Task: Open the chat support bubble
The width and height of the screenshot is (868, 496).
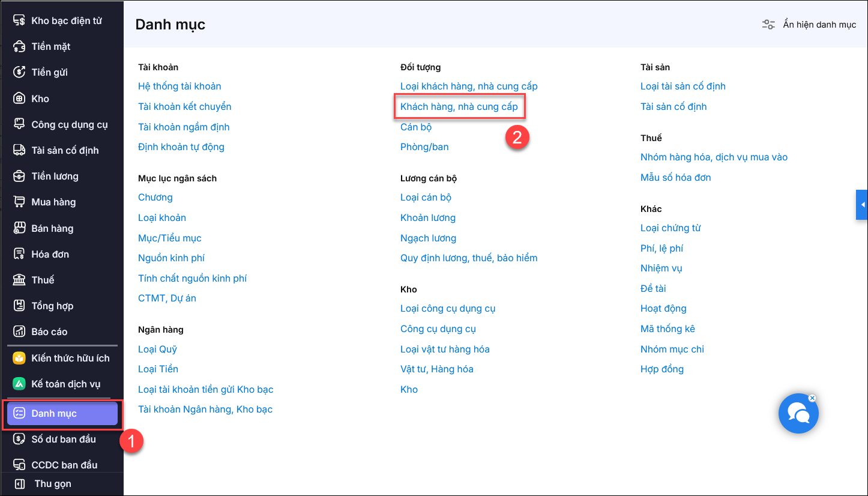Action: (x=798, y=414)
